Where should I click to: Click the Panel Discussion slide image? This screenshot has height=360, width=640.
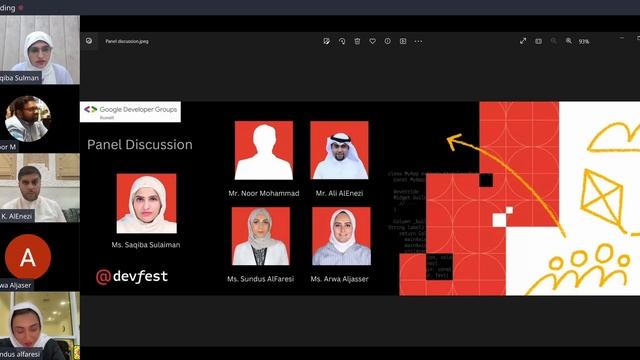pos(360,198)
